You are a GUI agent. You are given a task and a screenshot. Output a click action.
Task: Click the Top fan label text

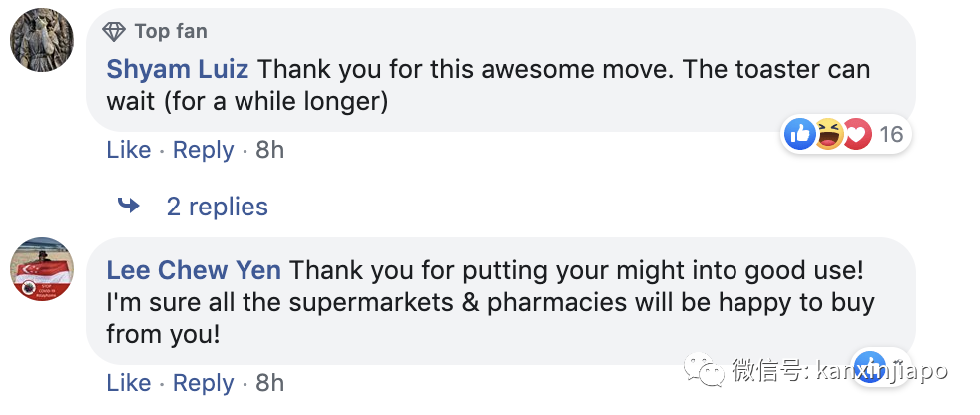point(170,31)
